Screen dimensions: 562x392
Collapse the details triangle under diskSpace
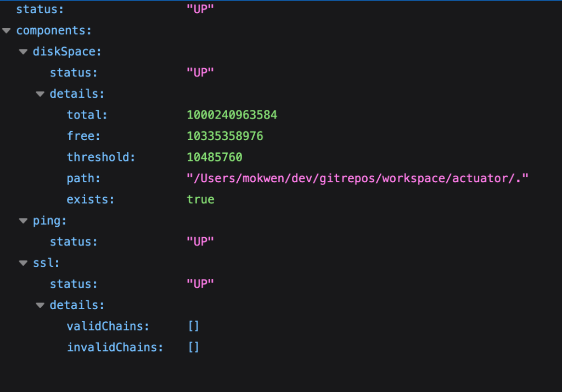[x=40, y=94]
